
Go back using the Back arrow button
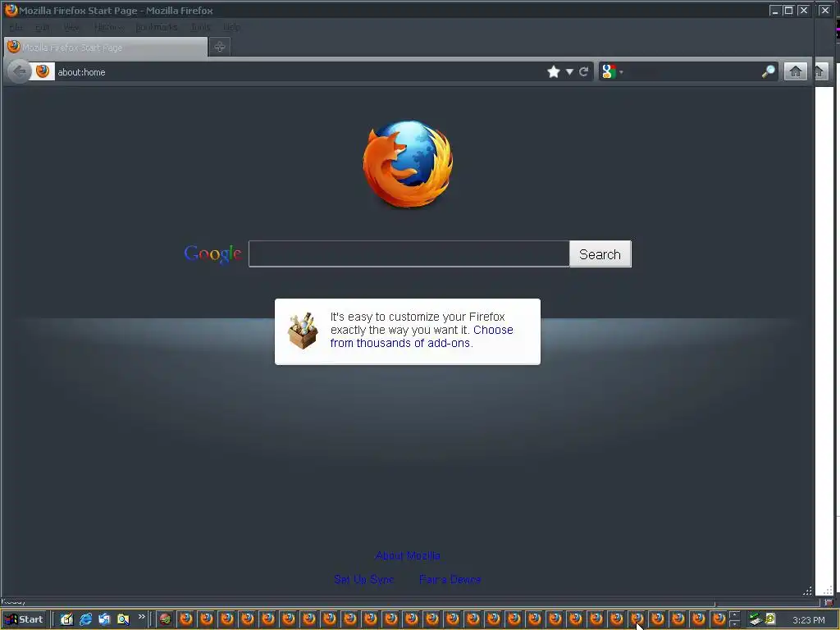coord(20,71)
